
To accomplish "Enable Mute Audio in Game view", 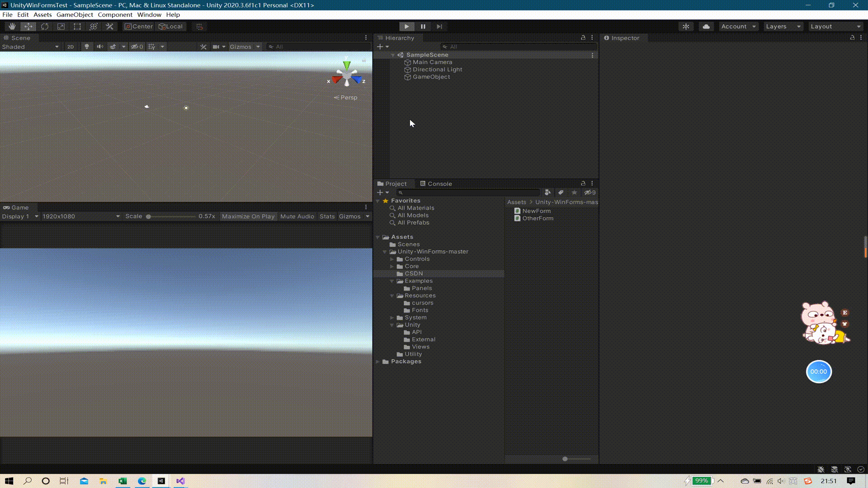I will coord(297,216).
